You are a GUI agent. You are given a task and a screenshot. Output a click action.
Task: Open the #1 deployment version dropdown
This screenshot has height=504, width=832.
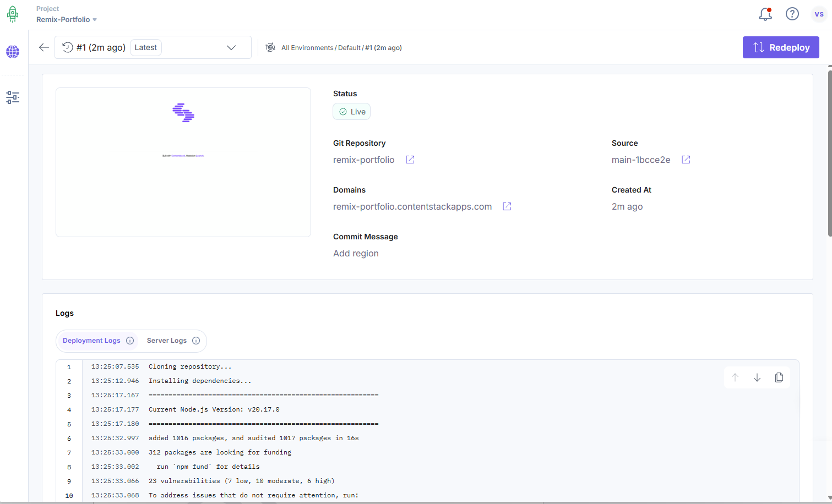pos(153,47)
